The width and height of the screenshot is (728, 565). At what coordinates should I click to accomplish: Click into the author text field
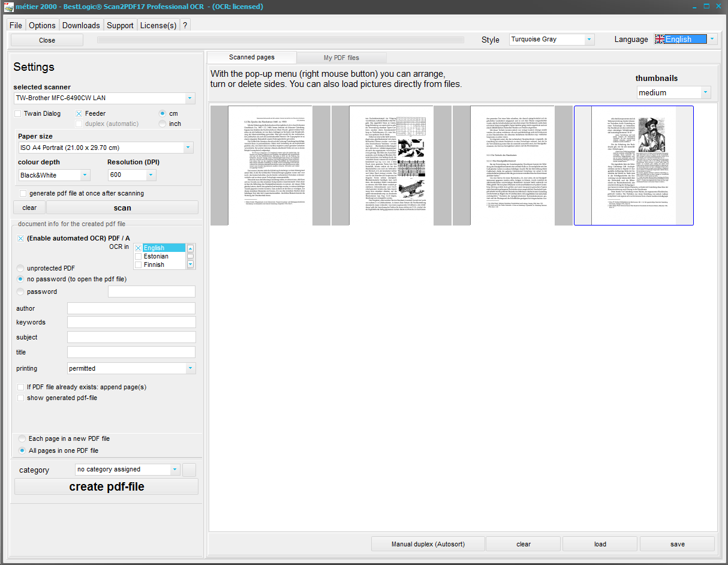(x=131, y=308)
